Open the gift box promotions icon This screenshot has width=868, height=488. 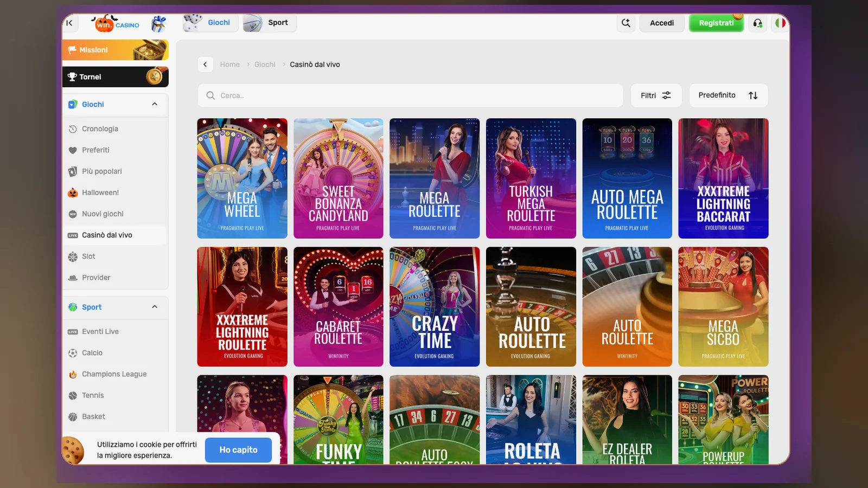tap(158, 23)
